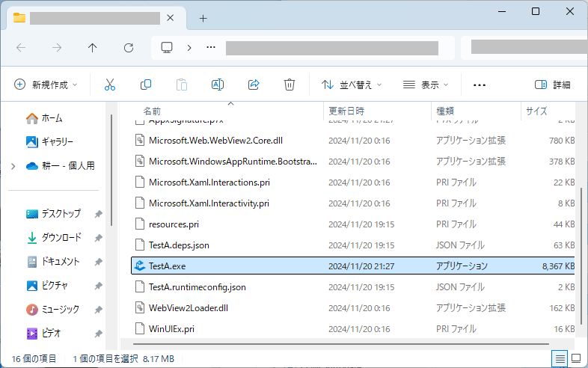Open ドキュメント folder in sidebar
588x368 pixels.
(x=53, y=262)
